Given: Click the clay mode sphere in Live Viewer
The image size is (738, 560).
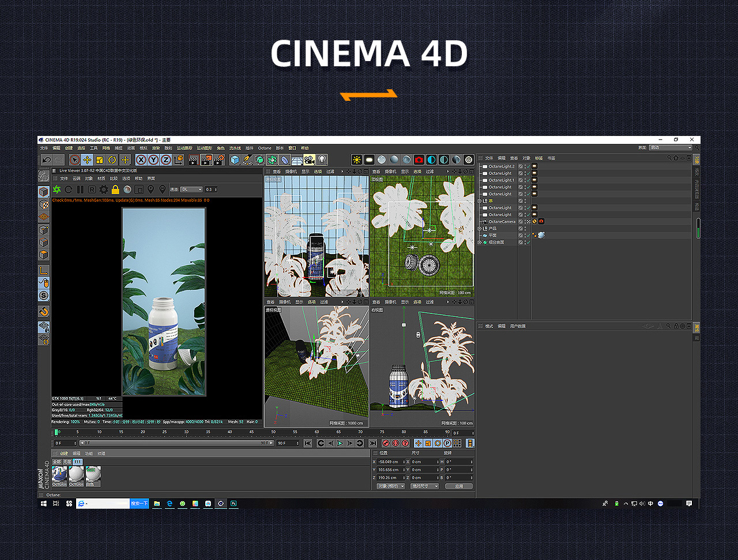Looking at the screenshot, I should 127,189.
